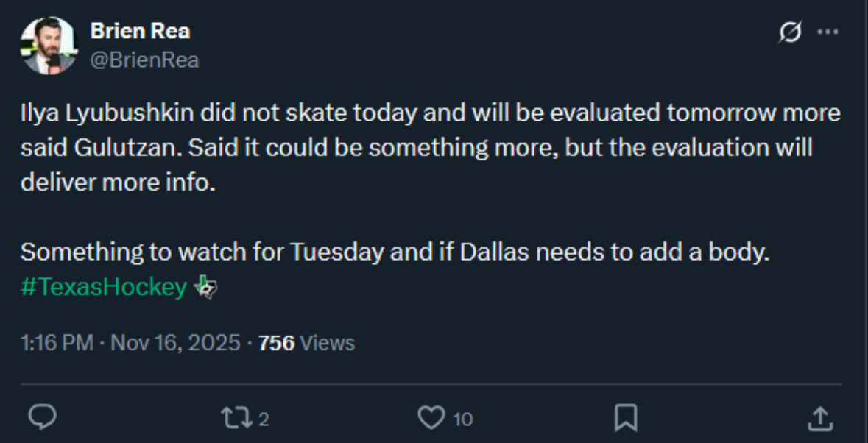Viewport: 868px width, 443px height.
Task: Open Grok actions slashed-circle icon
Action: (790, 33)
